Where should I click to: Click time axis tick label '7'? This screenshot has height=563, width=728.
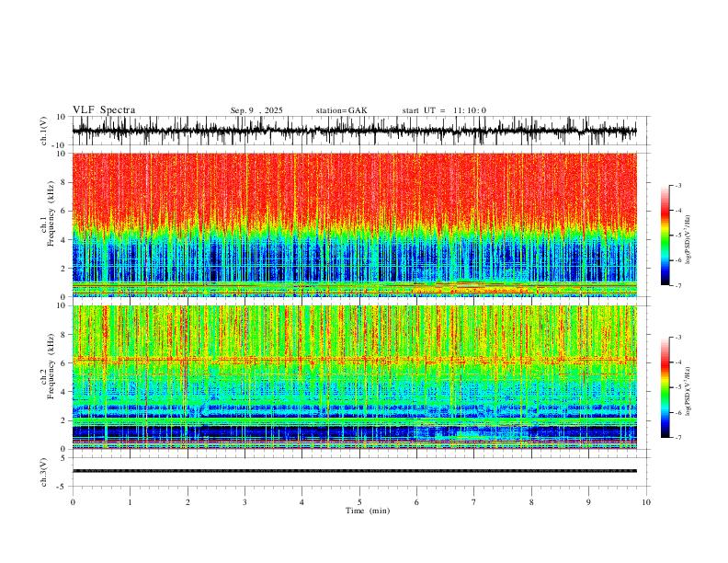coord(474,501)
